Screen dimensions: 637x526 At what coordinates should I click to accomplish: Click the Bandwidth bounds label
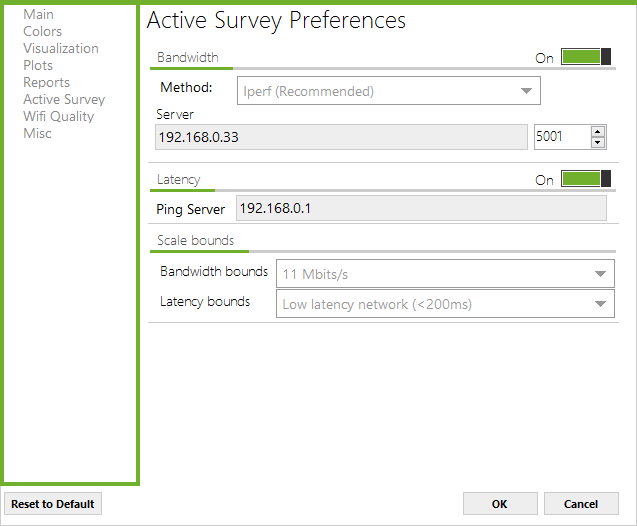pos(214,271)
